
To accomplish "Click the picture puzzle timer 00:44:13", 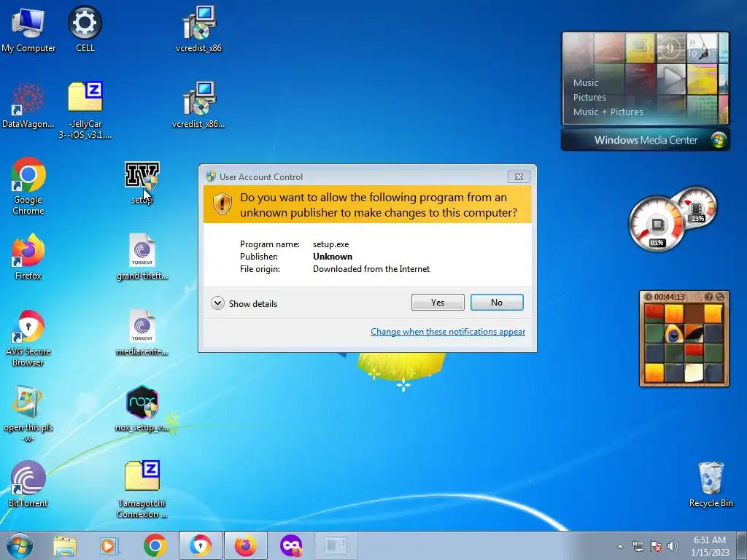I will click(670, 297).
